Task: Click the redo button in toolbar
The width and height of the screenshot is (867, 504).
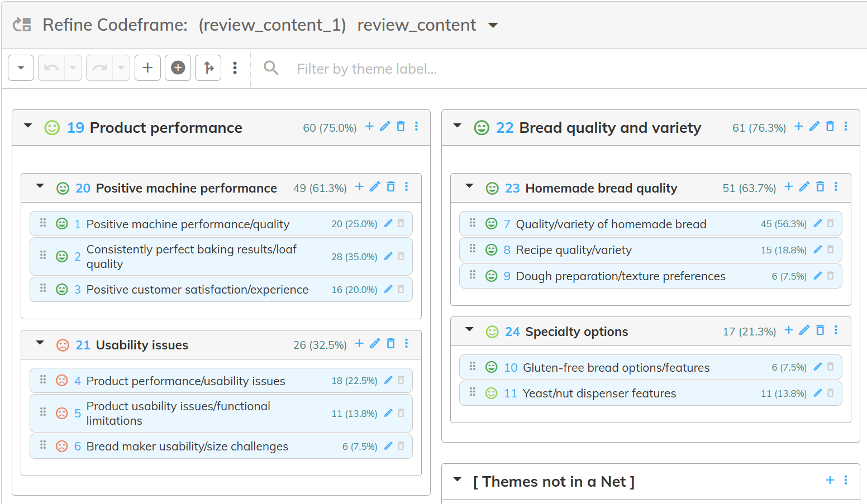Action: click(x=99, y=68)
